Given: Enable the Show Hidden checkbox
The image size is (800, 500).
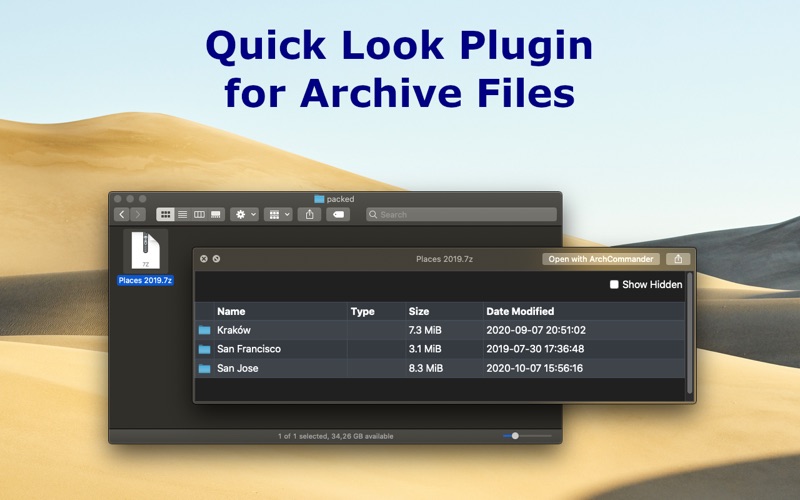Looking at the screenshot, I should (614, 284).
